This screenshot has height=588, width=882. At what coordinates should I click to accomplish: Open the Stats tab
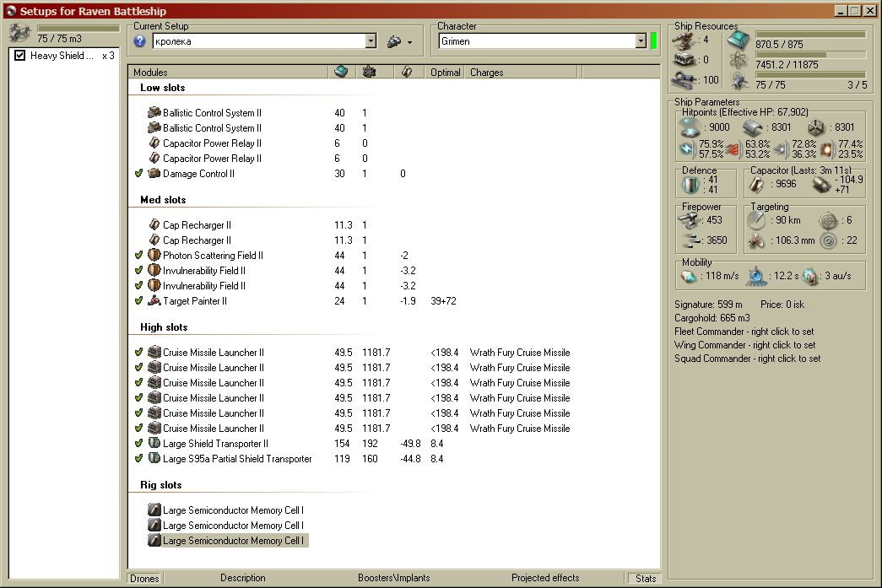click(645, 579)
